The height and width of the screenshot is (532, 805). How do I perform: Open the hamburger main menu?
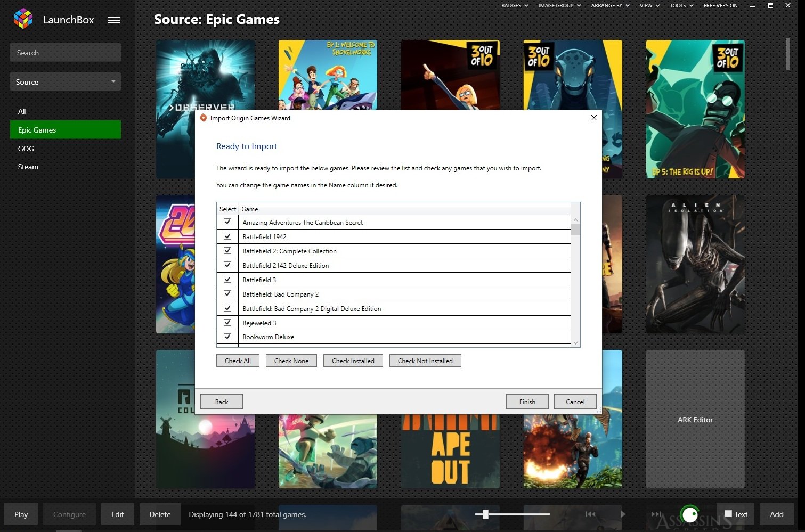pos(114,20)
